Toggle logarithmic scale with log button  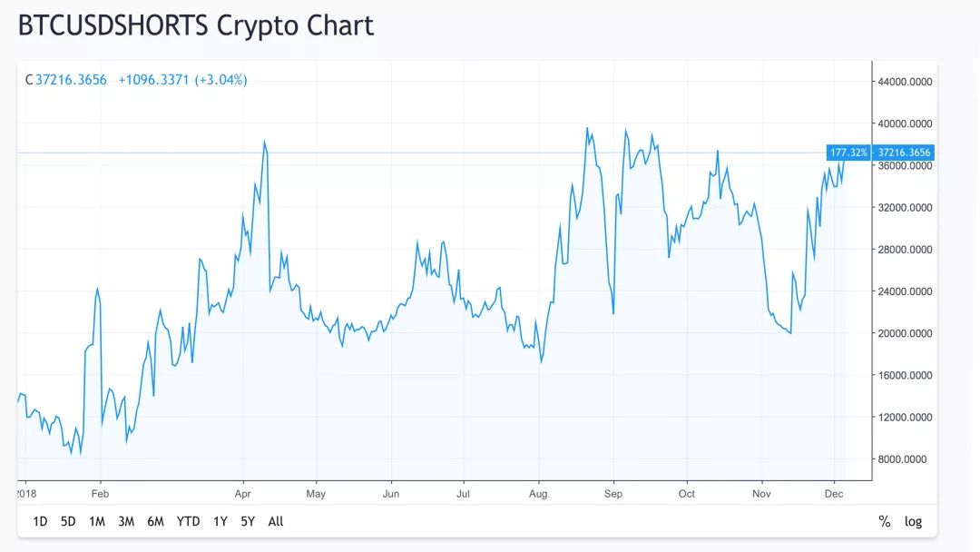pos(913,521)
